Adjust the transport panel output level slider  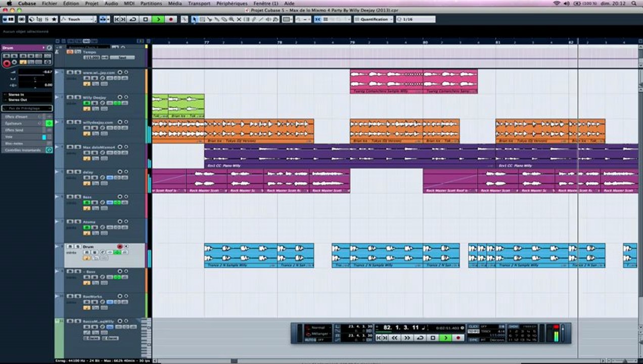pos(562,334)
